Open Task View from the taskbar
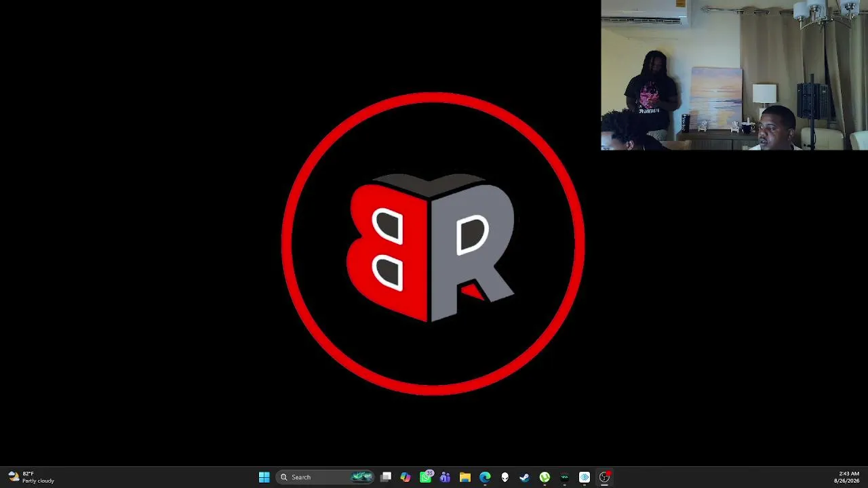The height and width of the screenshot is (488, 868). click(386, 477)
